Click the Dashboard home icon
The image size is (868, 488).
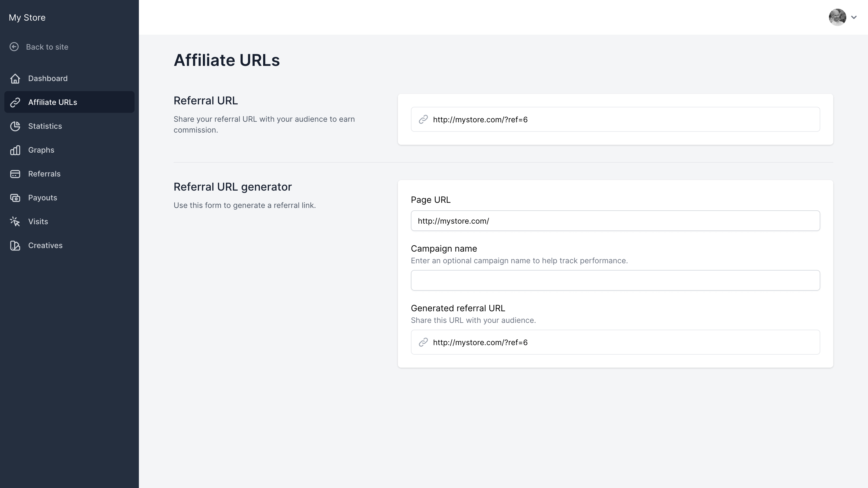[x=15, y=78]
